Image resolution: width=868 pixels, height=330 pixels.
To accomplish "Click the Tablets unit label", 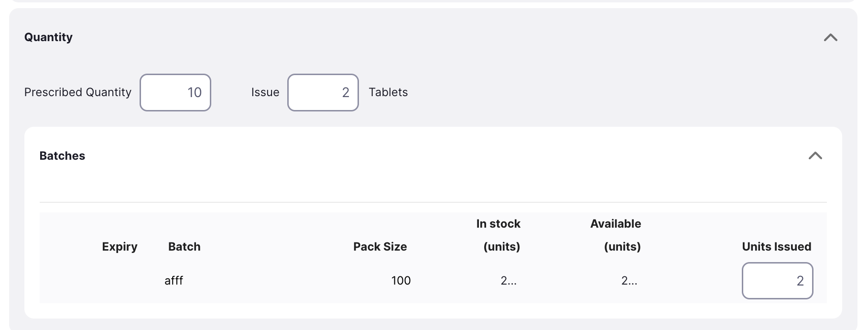I will click(388, 92).
